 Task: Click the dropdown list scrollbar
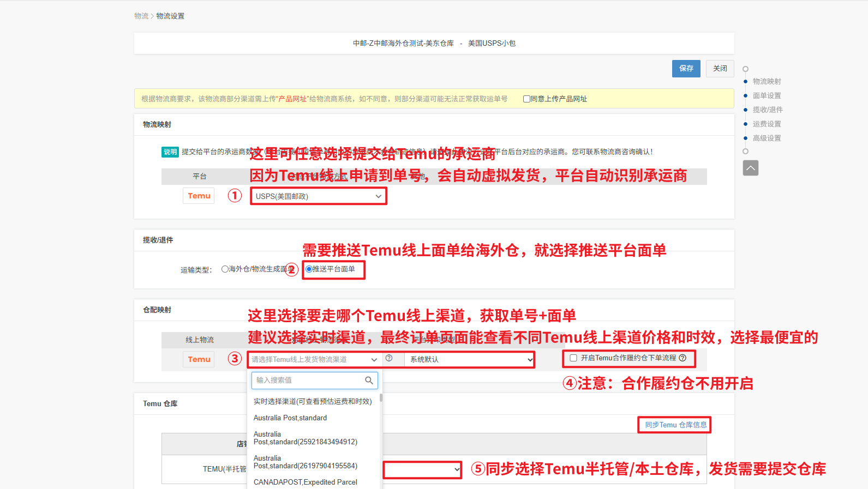click(x=381, y=398)
